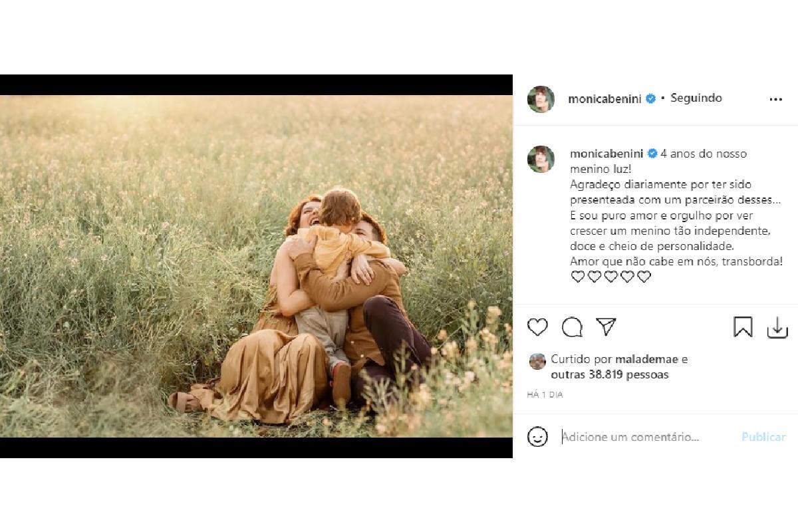Click the verified badge beside header username
Image resolution: width=798 pixels, height=532 pixels.
[650, 99]
